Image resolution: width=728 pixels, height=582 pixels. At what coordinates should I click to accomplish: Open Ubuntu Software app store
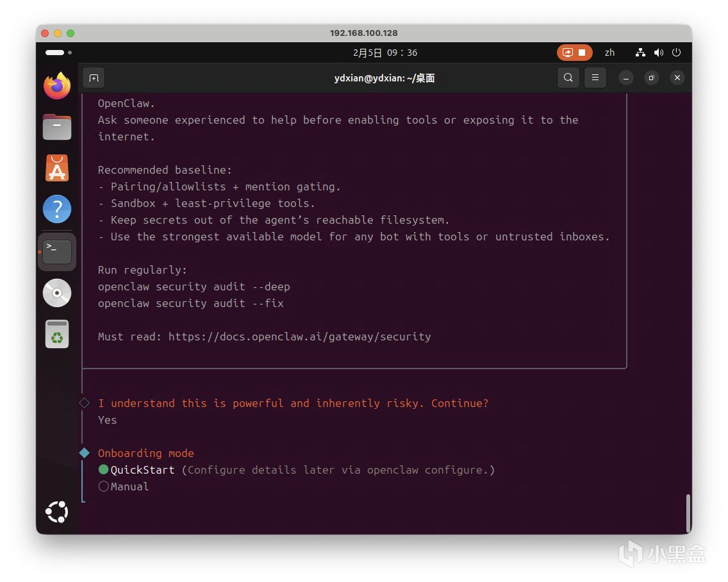point(57,169)
